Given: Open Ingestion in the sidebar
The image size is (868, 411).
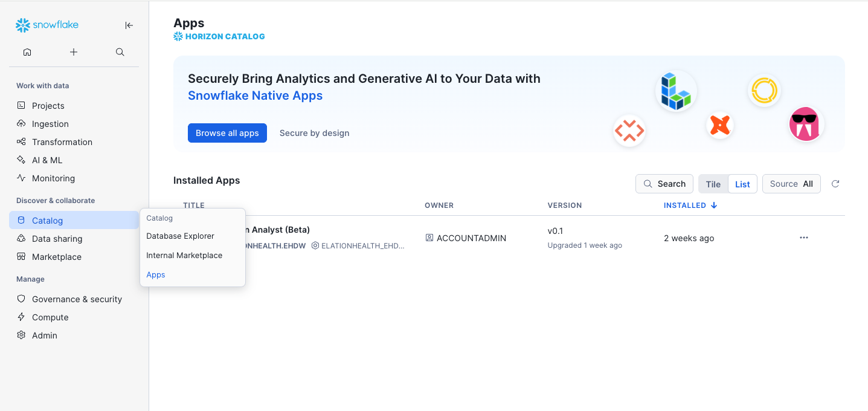Looking at the screenshot, I should [x=74, y=123].
